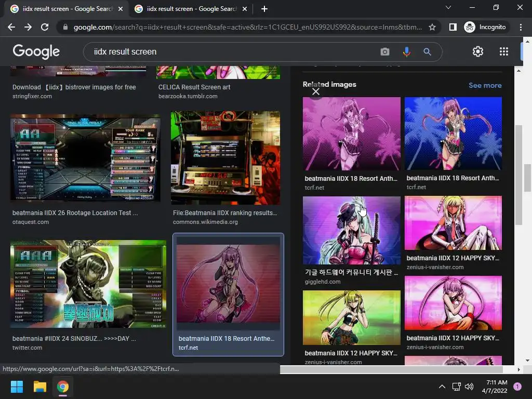Open the SINOBUZ AAA result image
532x399 pixels.
[88, 284]
